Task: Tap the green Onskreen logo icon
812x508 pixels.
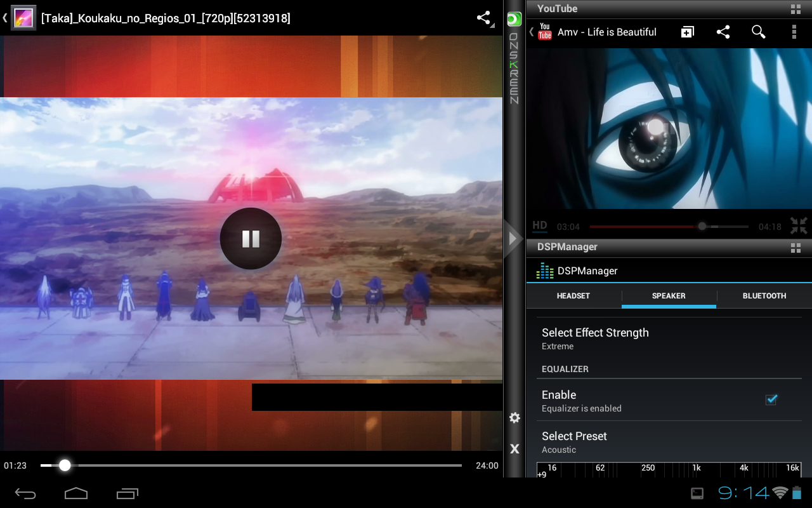Action: (x=514, y=19)
